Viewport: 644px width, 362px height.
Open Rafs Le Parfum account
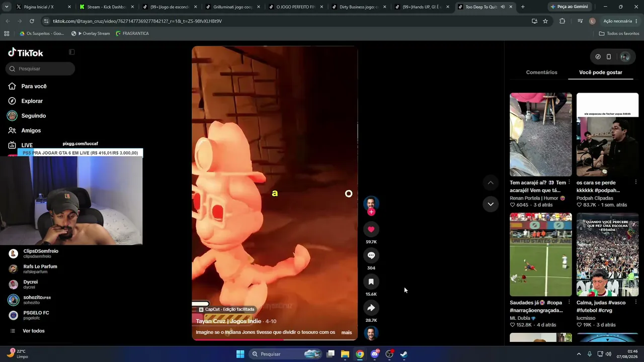coord(40,269)
